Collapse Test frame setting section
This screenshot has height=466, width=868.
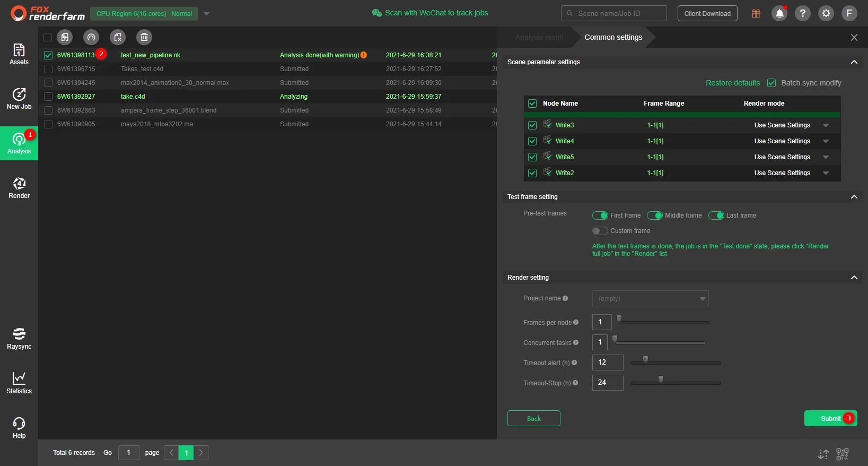(854, 197)
